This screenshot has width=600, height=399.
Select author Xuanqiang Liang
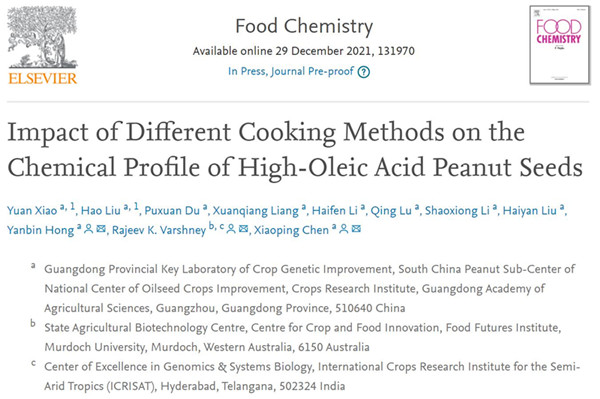click(x=256, y=210)
